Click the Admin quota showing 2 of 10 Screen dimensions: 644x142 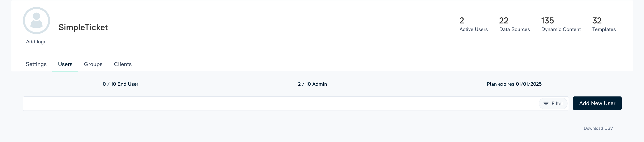pos(312,84)
